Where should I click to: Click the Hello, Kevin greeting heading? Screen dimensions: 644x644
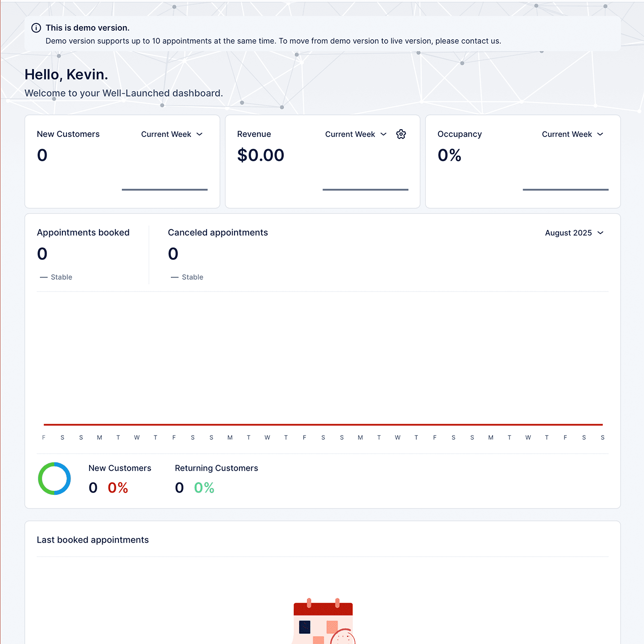66,75
